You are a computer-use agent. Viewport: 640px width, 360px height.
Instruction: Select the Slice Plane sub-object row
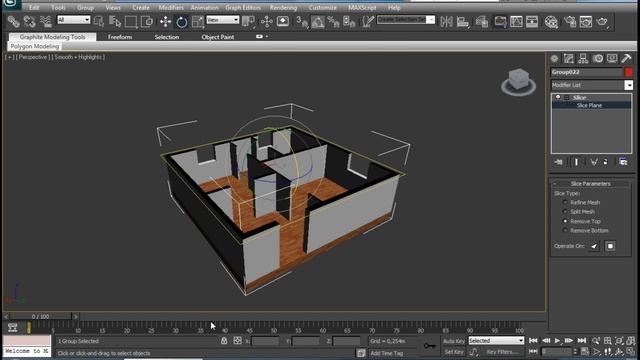(591, 105)
